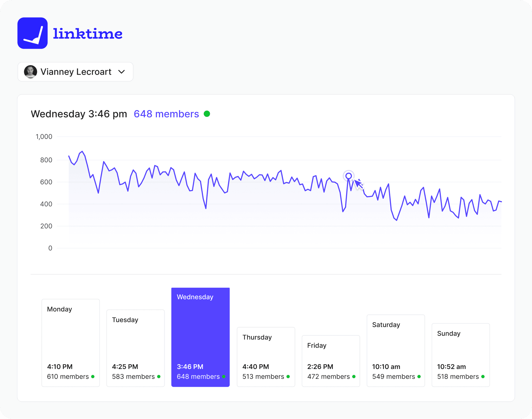Viewport: 532px width, 419px height.
Task: Click green dot next to 513 members
Action: pos(288,376)
